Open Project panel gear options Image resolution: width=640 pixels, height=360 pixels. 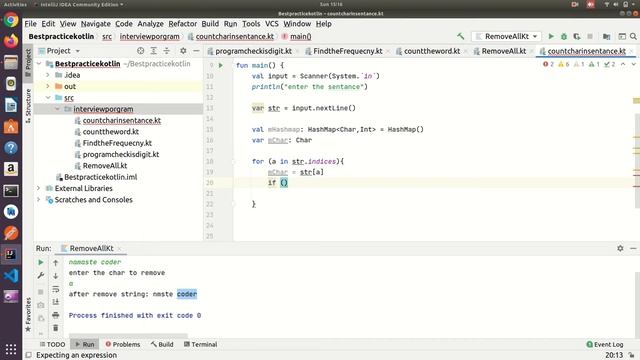183,51
